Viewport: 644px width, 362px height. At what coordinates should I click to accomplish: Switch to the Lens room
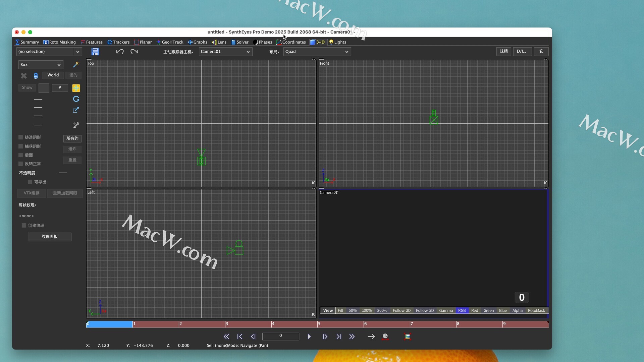(x=219, y=42)
